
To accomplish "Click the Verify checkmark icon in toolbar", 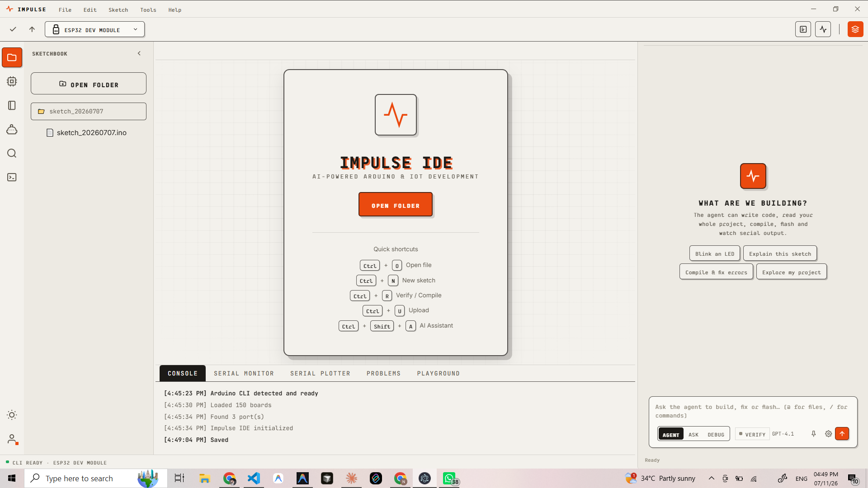I will 13,29.
